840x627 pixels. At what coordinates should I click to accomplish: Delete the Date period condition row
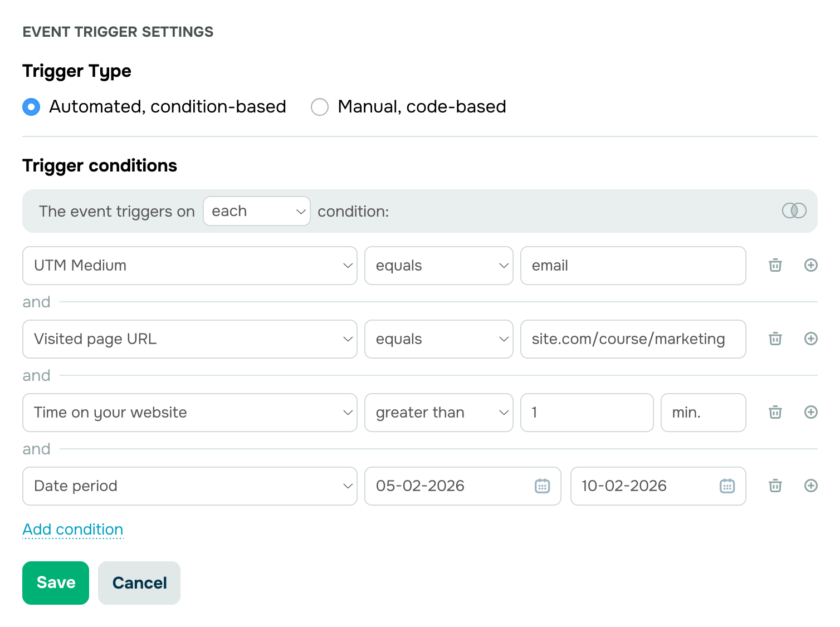tap(775, 486)
